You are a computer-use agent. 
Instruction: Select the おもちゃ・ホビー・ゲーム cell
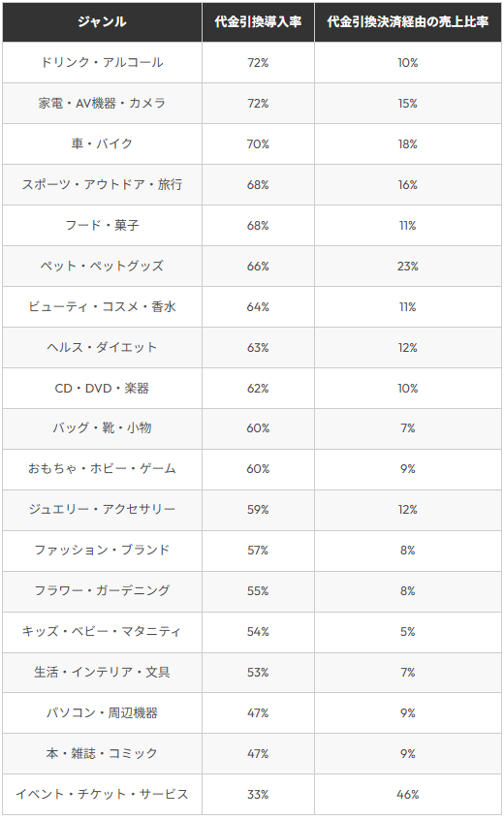click(x=102, y=469)
